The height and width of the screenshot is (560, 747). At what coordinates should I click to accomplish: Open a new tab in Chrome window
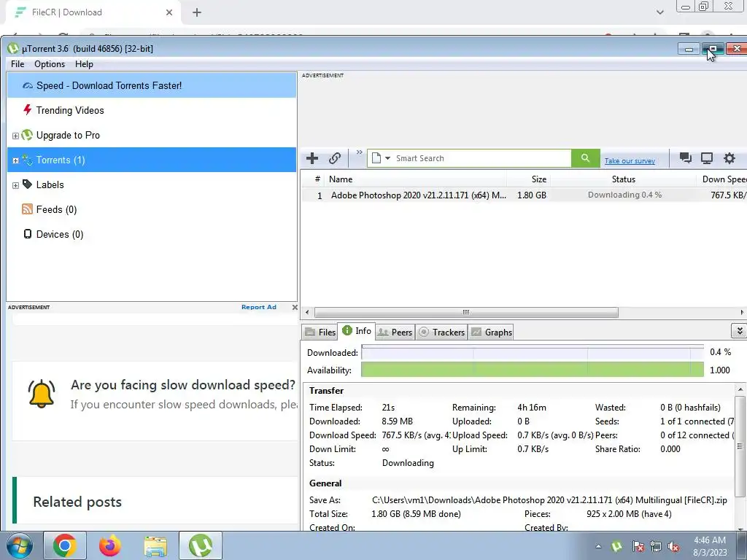197,12
